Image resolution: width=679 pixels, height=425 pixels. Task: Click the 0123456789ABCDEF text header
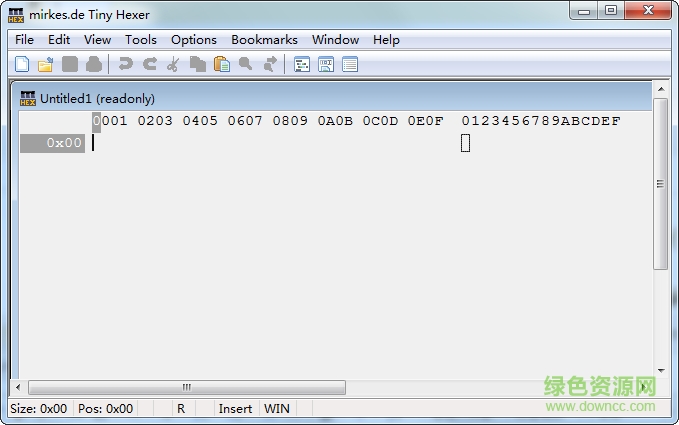541,121
